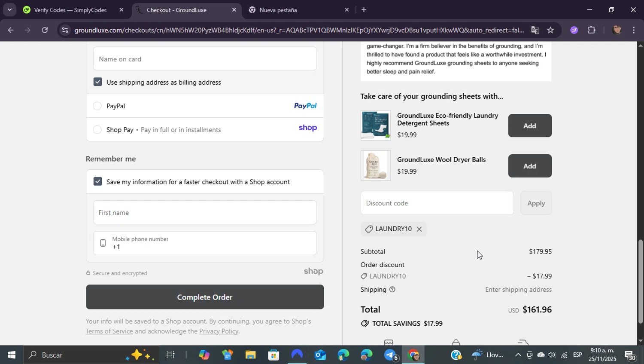Launch File Explorer from the taskbar
This screenshot has height=364, width=644.
click(x=250, y=355)
